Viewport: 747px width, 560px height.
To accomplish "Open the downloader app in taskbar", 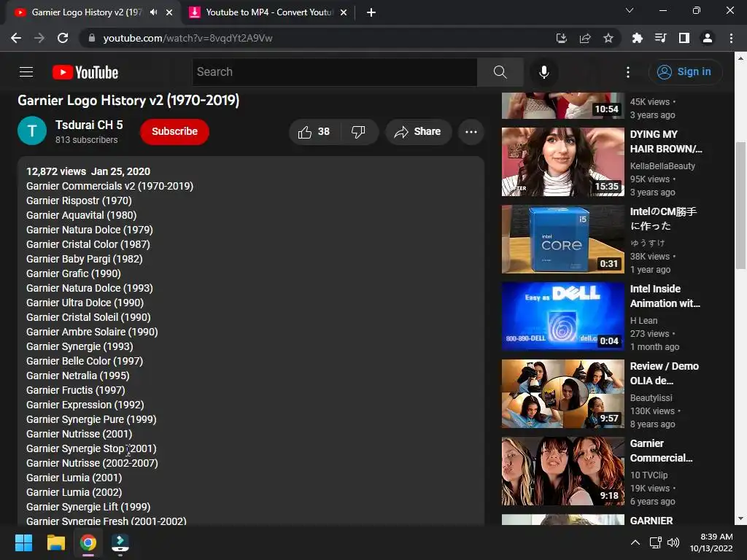I will 120,542.
